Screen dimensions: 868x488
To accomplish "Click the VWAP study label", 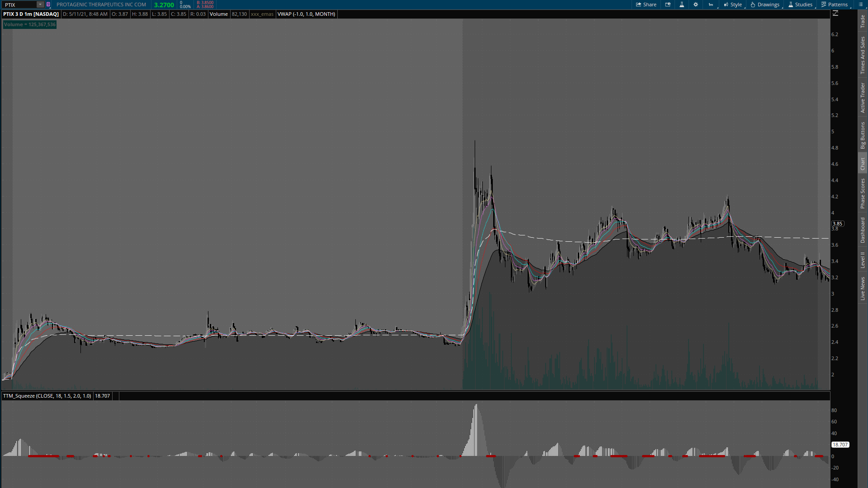I will pyautogui.click(x=306, y=14).
